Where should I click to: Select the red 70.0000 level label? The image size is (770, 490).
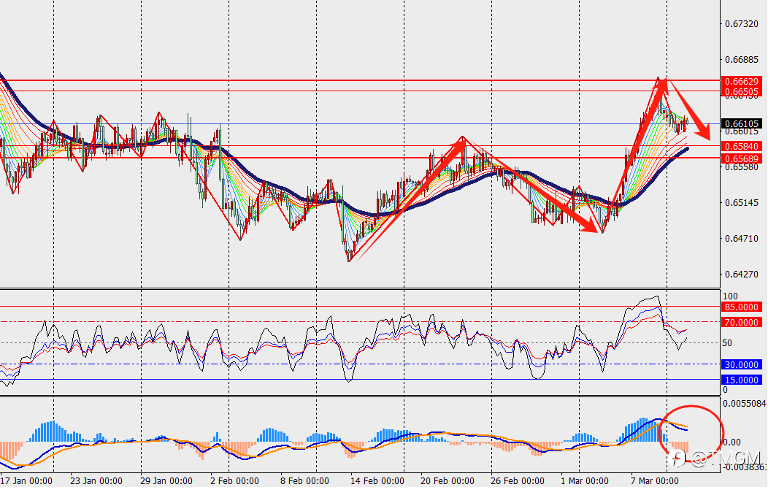(x=742, y=323)
